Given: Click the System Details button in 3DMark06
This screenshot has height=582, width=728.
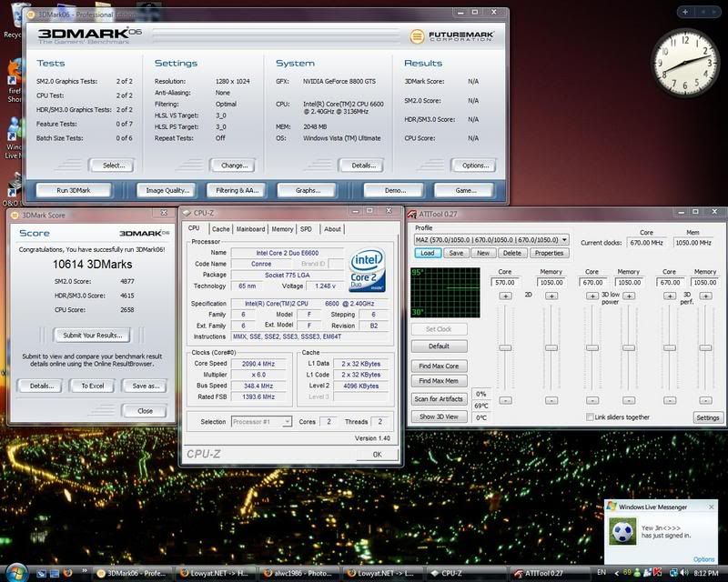Looking at the screenshot, I should (363, 166).
